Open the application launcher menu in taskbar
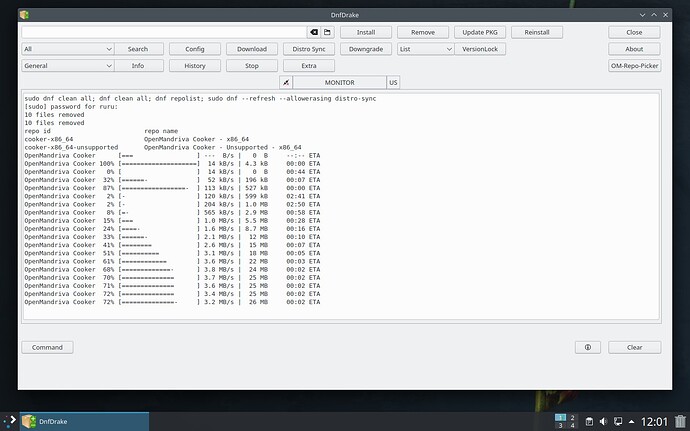 (x=10, y=421)
